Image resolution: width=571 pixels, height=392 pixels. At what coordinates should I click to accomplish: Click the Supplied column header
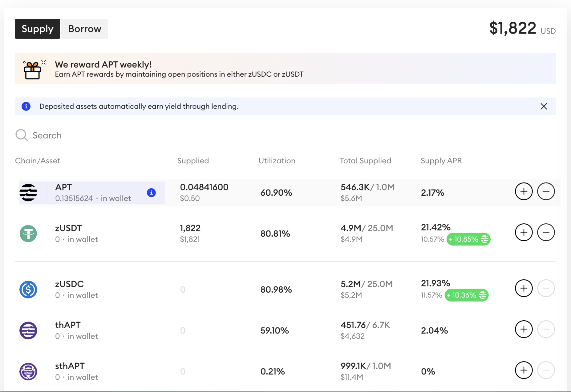(193, 161)
